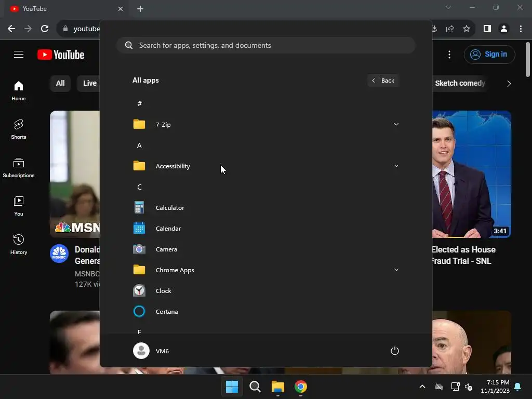This screenshot has width=532, height=399.
Task: Go back in the Chrome browser
Action: click(x=11, y=29)
